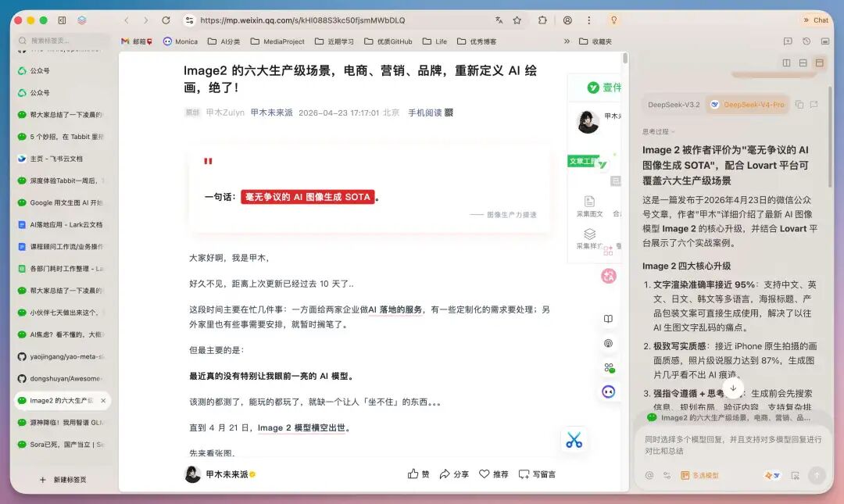Open the reading mode book icon
This screenshot has width=844, height=504.
[608, 319]
